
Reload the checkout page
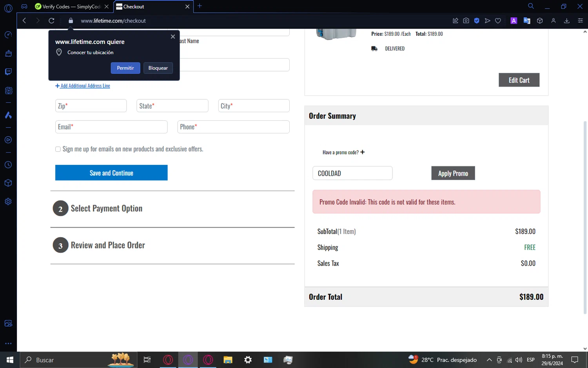51,21
